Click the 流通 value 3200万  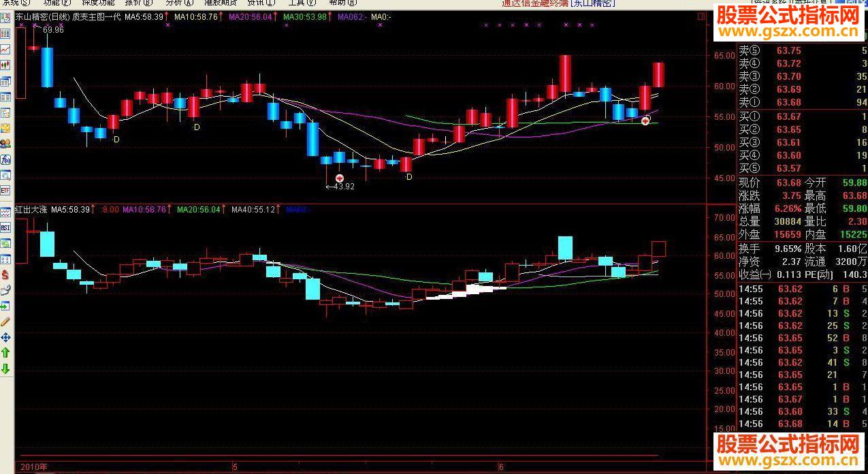(x=852, y=262)
